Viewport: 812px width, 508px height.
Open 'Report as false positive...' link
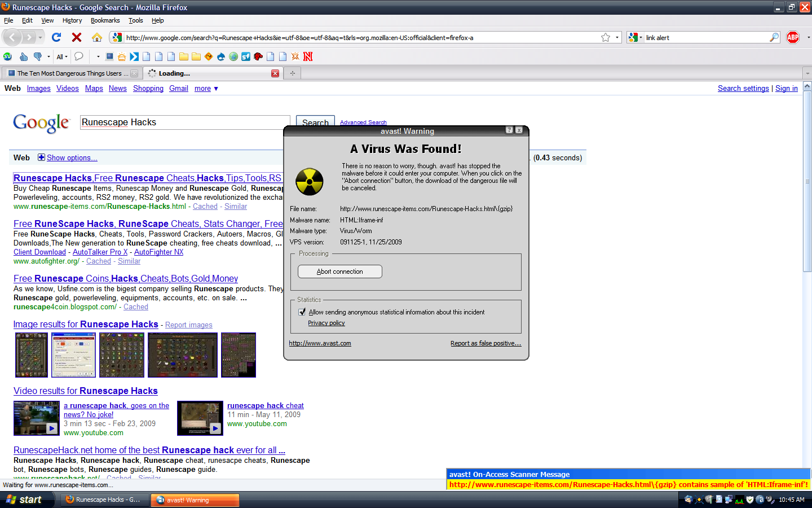pyautogui.click(x=486, y=343)
